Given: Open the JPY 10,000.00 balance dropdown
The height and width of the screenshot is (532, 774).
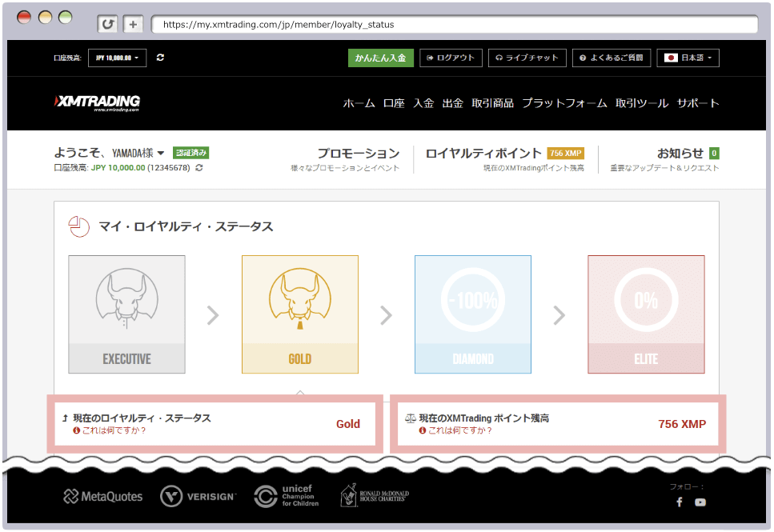Looking at the screenshot, I should (x=117, y=58).
